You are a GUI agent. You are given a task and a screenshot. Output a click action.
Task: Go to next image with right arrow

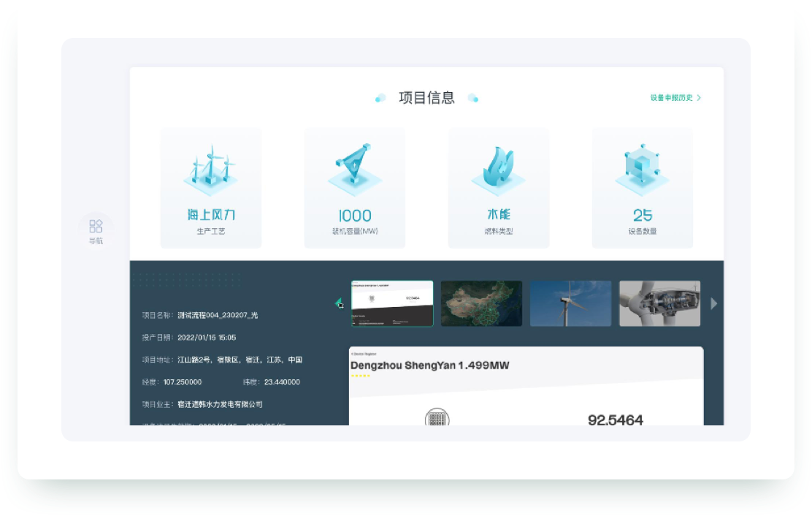point(713,303)
